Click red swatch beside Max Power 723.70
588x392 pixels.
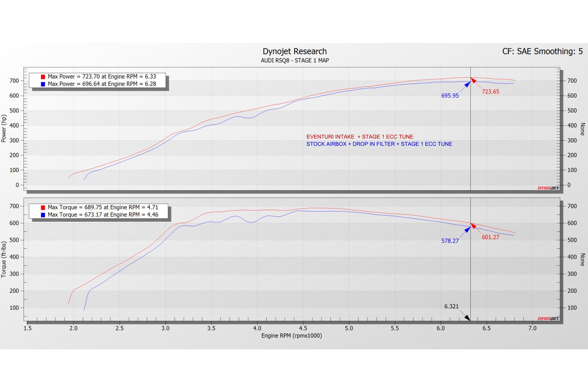(x=43, y=77)
